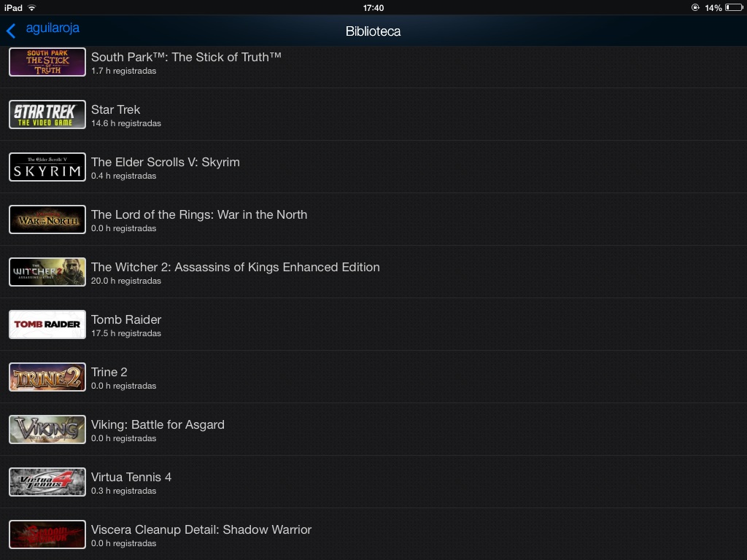This screenshot has width=747, height=560.
Task: Tap the Trine 2 artwork thumbnail
Action: [x=47, y=377]
